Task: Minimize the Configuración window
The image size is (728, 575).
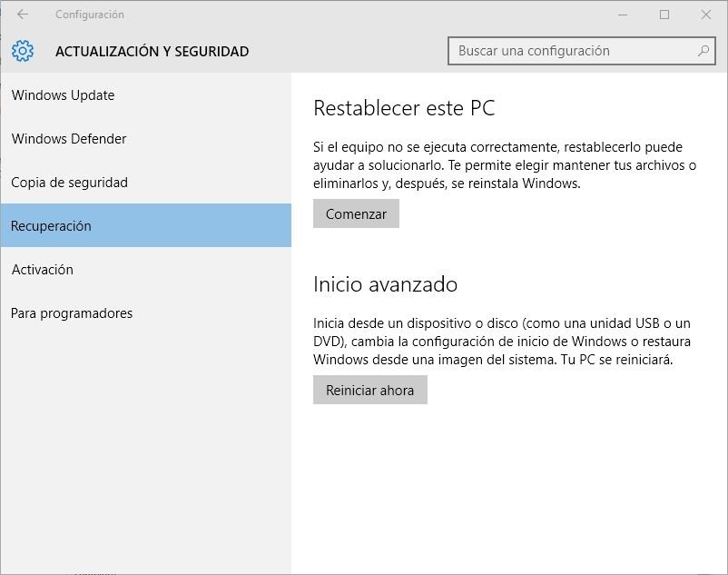Action: [x=623, y=15]
